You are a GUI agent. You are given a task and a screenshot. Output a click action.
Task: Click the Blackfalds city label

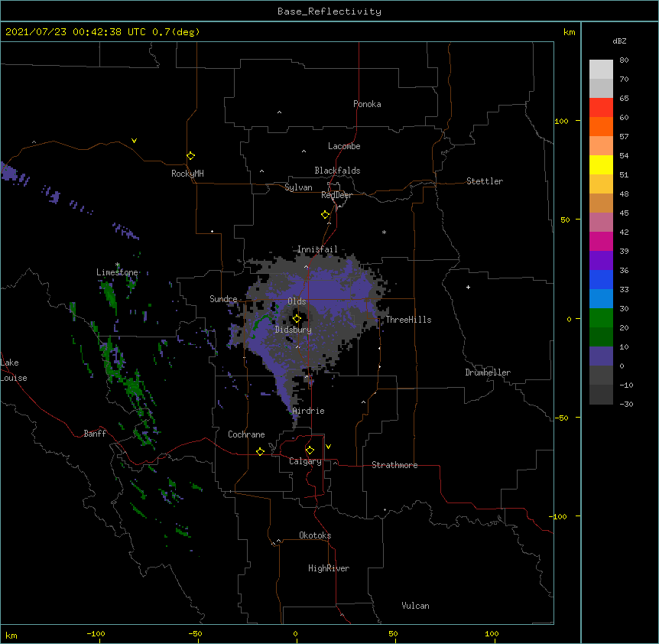click(337, 171)
